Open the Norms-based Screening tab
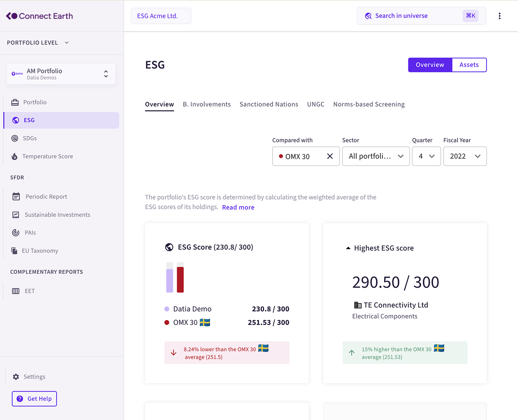Image resolution: width=518 pixels, height=420 pixels. 369,104
